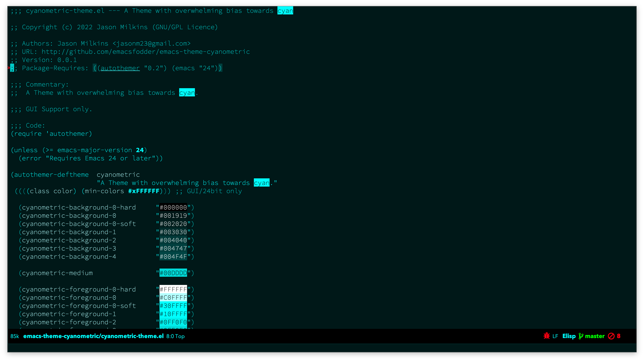Image resolution: width=644 pixels, height=361 pixels.
Task: Click the red flycheck error circle icon
Action: point(611,336)
